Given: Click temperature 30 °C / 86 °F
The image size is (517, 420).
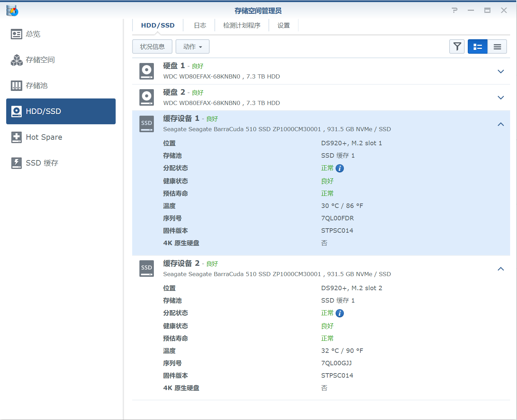Looking at the screenshot, I should tap(342, 206).
